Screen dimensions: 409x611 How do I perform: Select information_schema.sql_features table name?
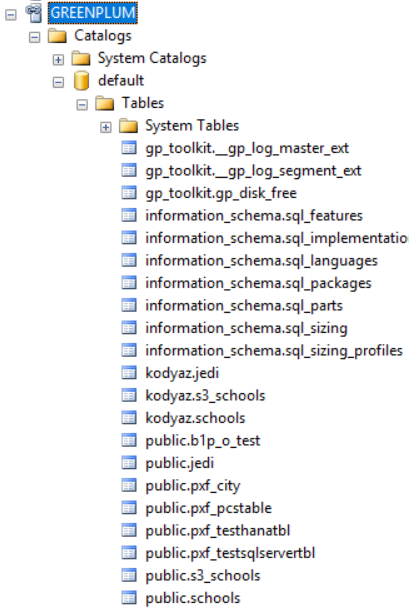[254, 216]
